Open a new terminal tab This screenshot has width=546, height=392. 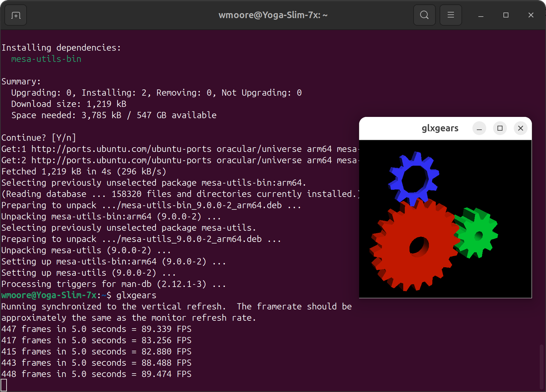pyautogui.click(x=16, y=15)
